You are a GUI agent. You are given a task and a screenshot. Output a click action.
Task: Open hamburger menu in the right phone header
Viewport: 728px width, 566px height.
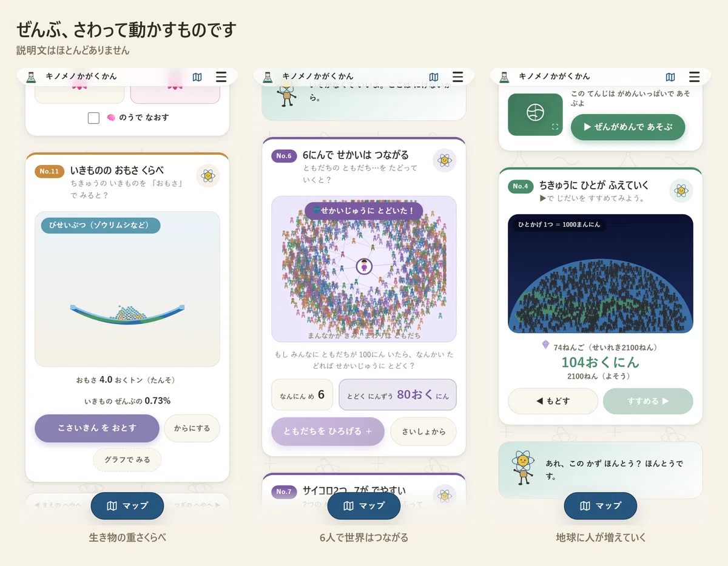tap(695, 77)
